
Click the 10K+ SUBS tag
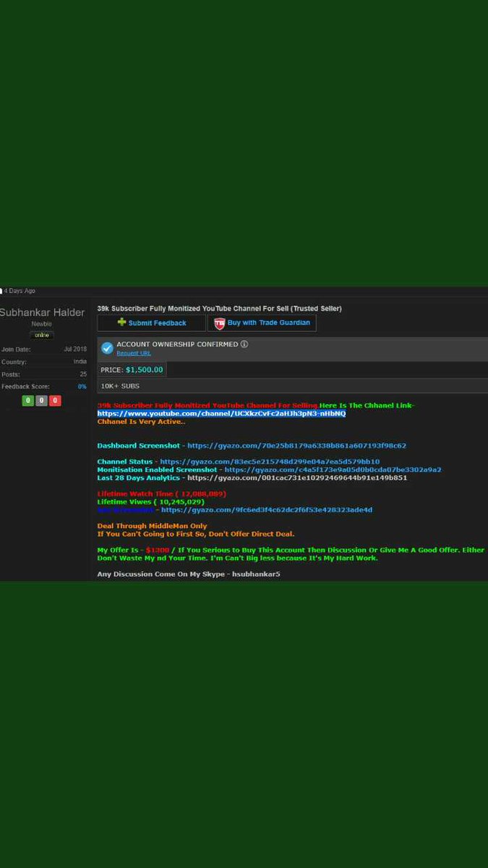point(120,386)
